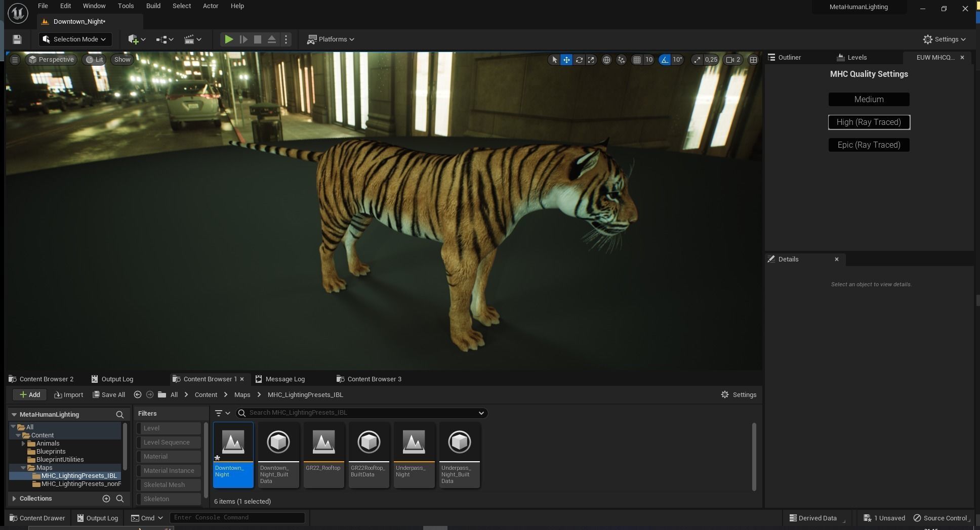Screen dimensions: 980x530
Task: Add a new collection
Action: [106, 499]
